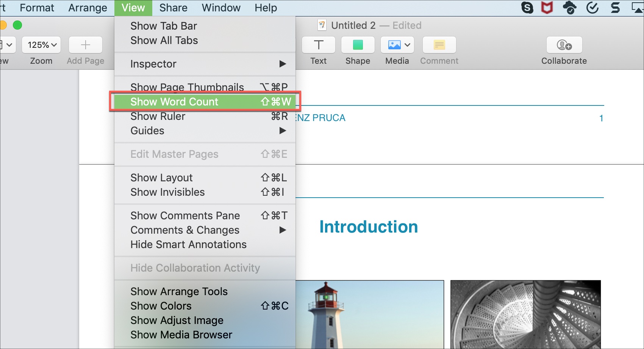Click the green Shape icon
Image resolution: width=644 pixels, height=349 pixels.
[x=358, y=45]
